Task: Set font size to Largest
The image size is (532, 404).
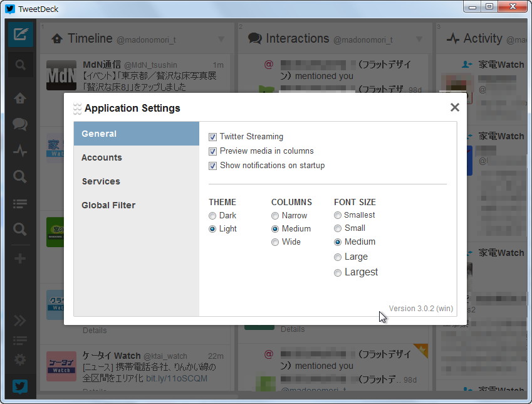Action: click(x=338, y=272)
